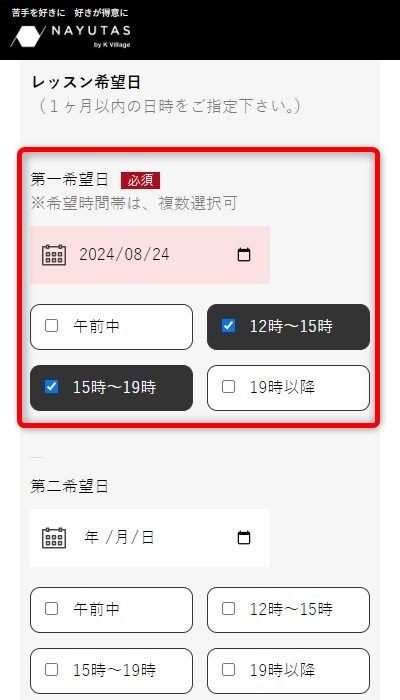Open second-choice date picker calendar icon
Image resolution: width=400 pixels, height=700 pixels.
(x=244, y=538)
